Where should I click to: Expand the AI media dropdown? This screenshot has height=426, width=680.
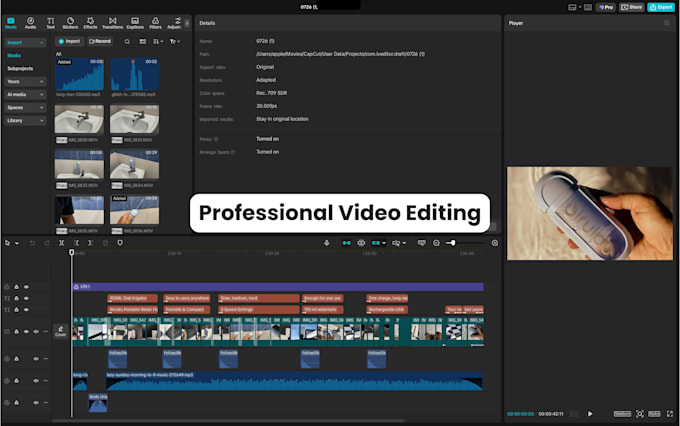(26, 95)
